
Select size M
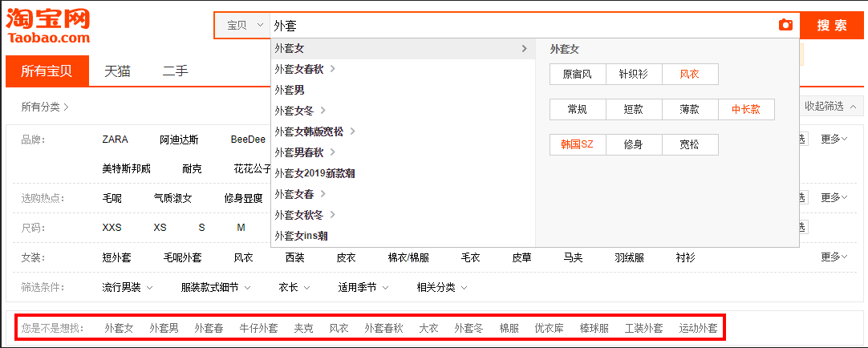point(241,228)
